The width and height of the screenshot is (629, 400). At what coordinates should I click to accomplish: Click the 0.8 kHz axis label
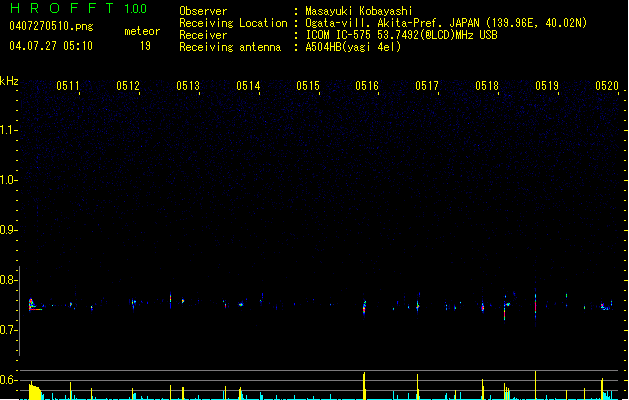(8, 280)
